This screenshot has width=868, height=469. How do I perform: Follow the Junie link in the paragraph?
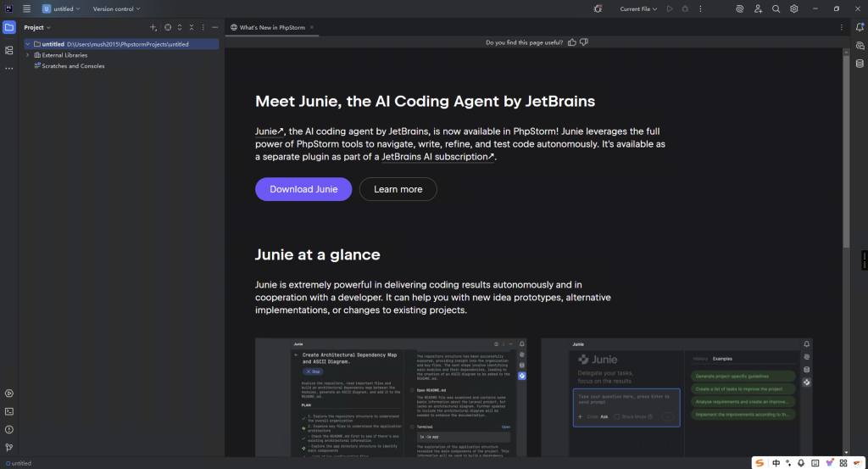tap(269, 131)
